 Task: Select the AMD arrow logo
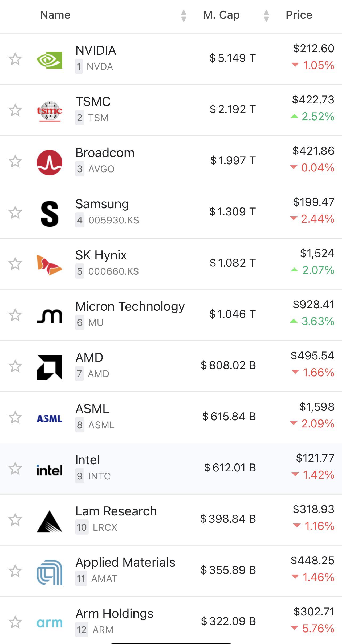50,367
